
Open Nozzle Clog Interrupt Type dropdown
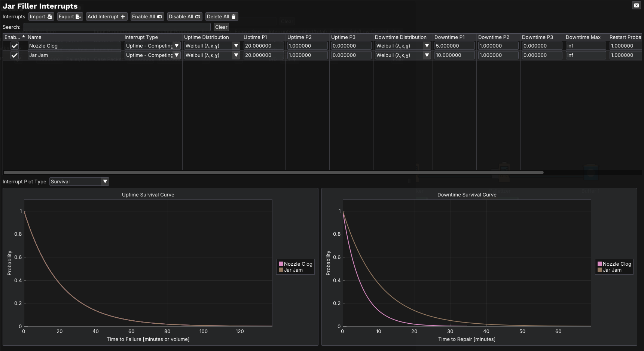coord(177,46)
